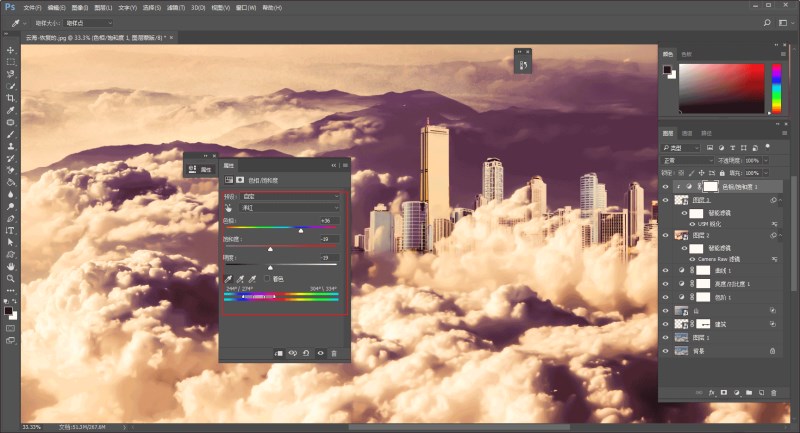Open the 预设 preset dropdown in Properties
The height and width of the screenshot is (433, 800).
pos(290,197)
